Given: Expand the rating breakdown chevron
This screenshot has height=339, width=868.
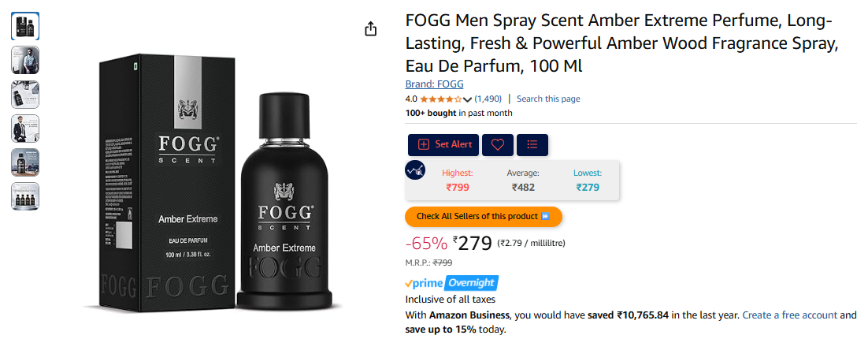Looking at the screenshot, I should 467,99.
